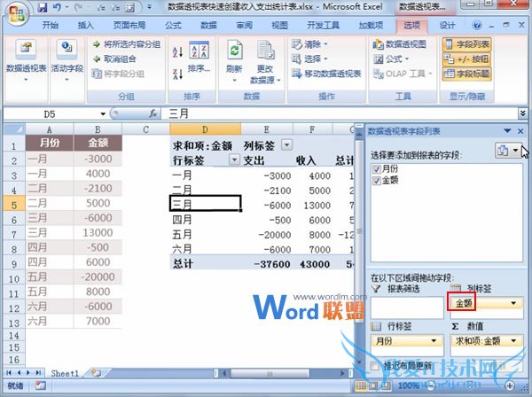Click 取消组合 ungroup
Screen dimensions: 532x397
tap(114, 59)
